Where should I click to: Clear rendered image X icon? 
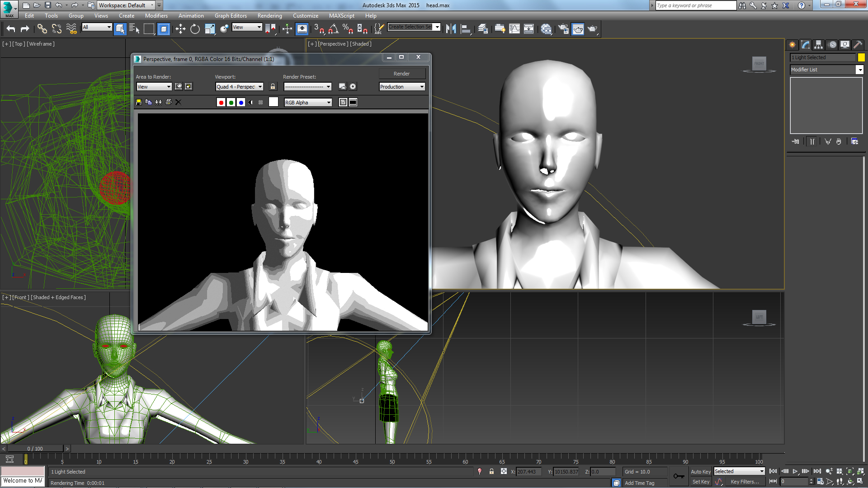click(178, 103)
